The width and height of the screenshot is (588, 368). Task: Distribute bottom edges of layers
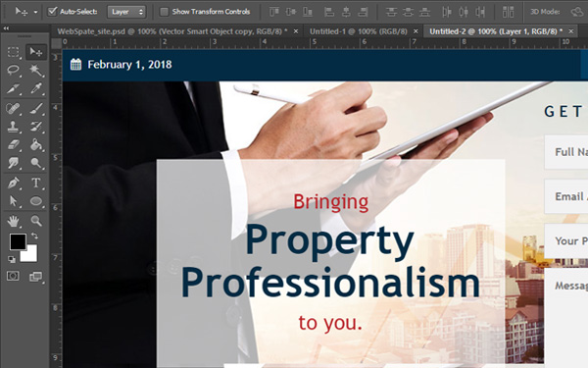(424, 12)
